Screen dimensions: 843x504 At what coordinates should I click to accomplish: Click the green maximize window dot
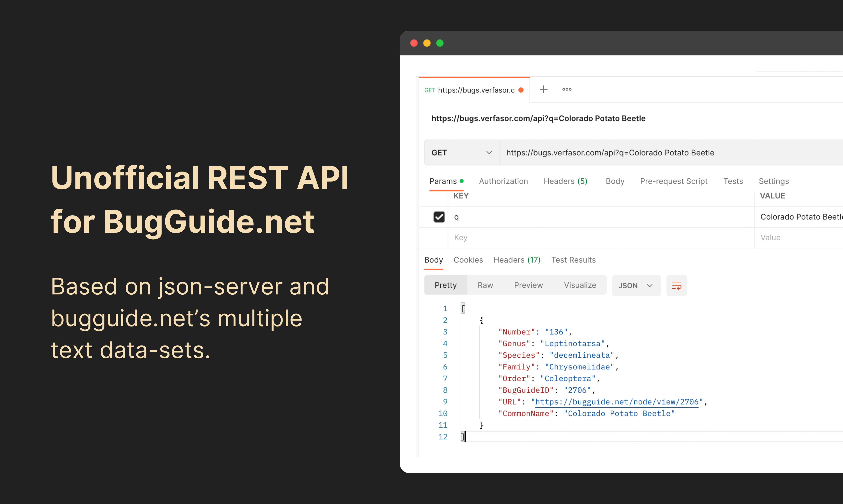(x=440, y=43)
